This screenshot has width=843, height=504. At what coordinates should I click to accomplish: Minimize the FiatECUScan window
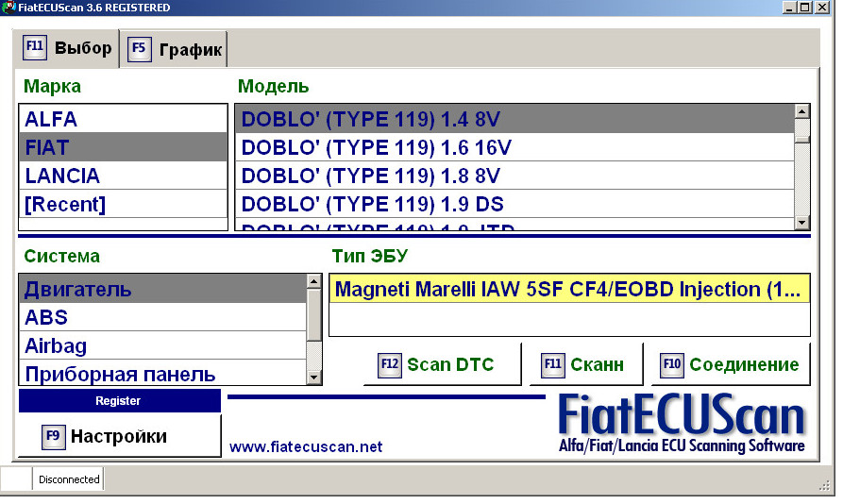pos(788,7)
